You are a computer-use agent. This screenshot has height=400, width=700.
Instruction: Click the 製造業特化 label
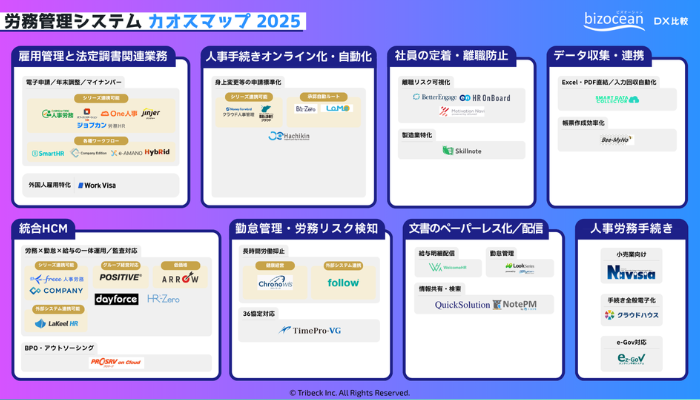point(417,135)
